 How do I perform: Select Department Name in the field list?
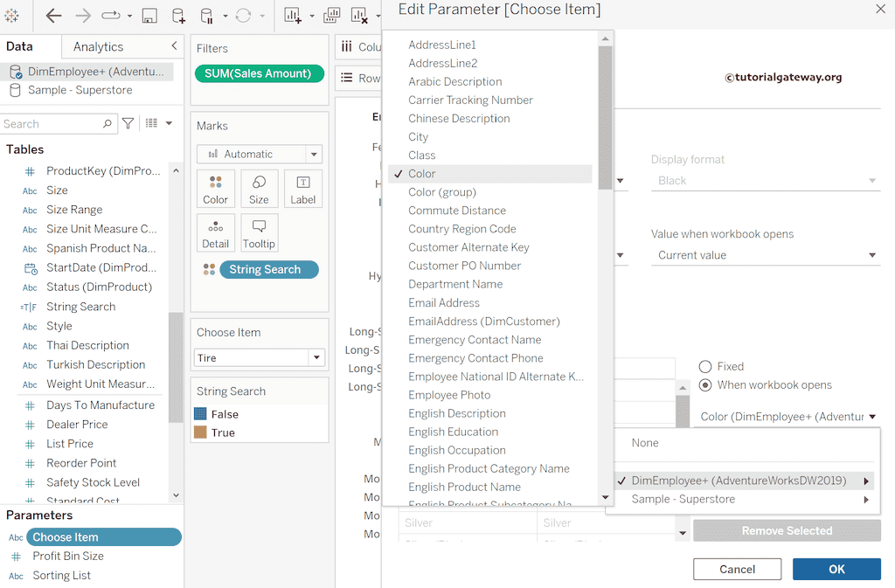pyautogui.click(x=455, y=284)
